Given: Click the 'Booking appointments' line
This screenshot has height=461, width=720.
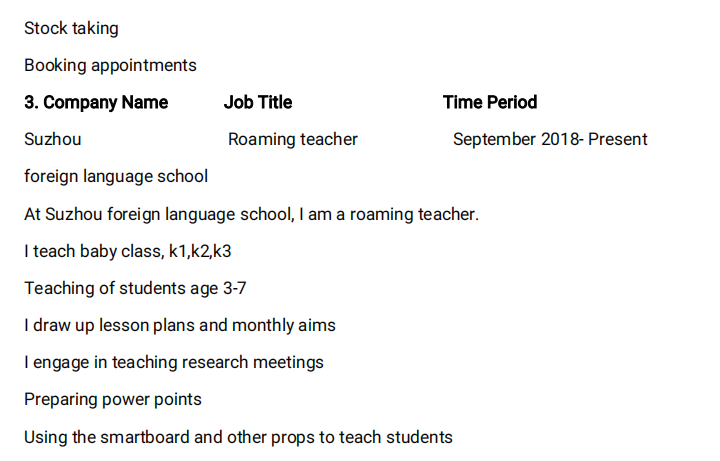Looking at the screenshot, I should pyautogui.click(x=110, y=65).
